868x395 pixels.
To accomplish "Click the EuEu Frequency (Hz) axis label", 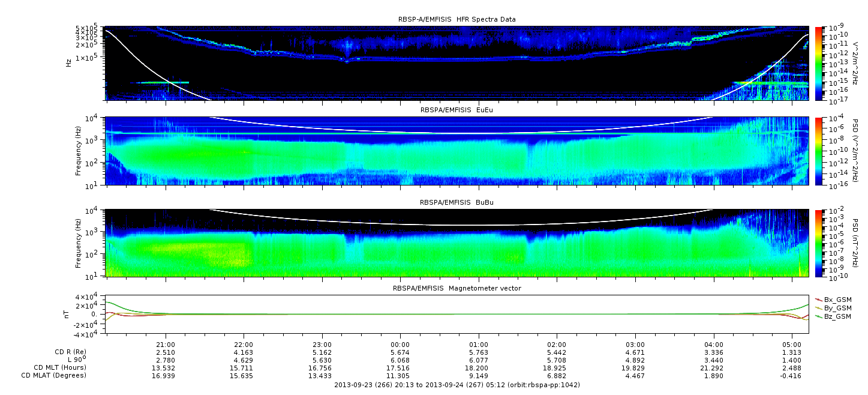I will pyautogui.click(x=79, y=151).
